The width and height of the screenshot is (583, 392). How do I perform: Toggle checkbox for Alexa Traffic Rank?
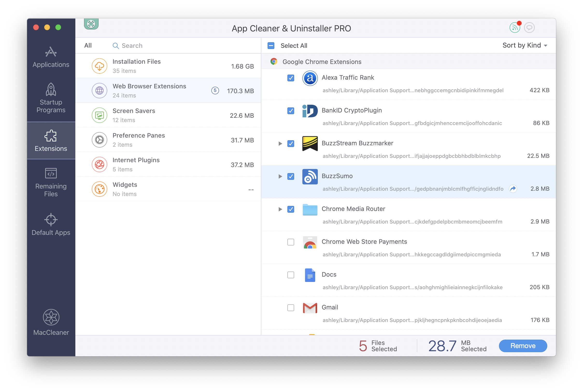(291, 77)
